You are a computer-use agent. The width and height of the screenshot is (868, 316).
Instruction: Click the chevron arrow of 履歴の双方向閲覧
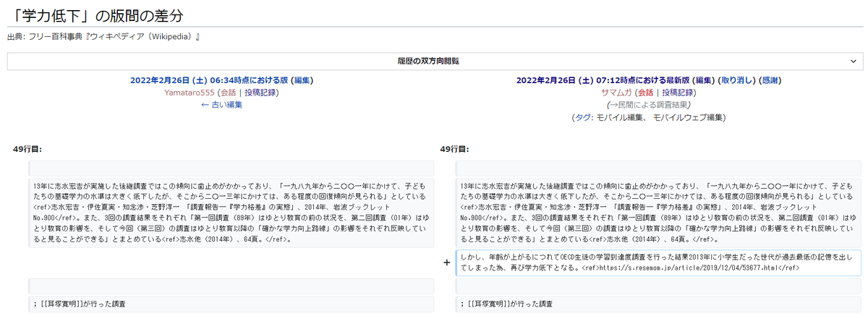click(x=854, y=61)
